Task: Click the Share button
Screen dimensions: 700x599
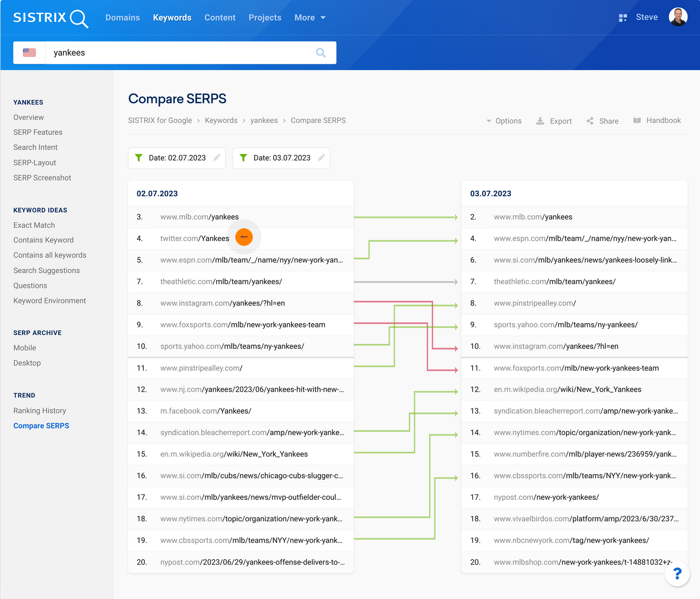Action: pos(602,121)
